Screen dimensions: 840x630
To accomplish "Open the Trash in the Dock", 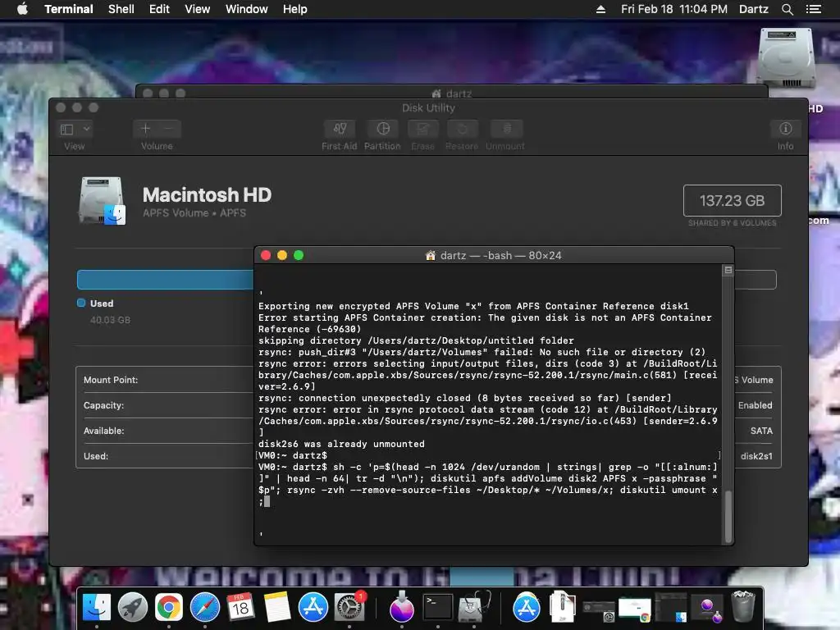I will point(743,606).
